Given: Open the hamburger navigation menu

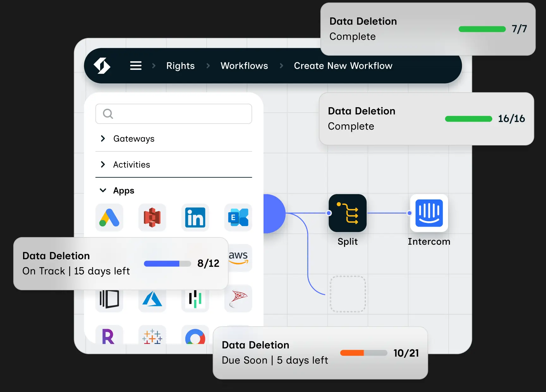Looking at the screenshot, I should pyautogui.click(x=136, y=65).
